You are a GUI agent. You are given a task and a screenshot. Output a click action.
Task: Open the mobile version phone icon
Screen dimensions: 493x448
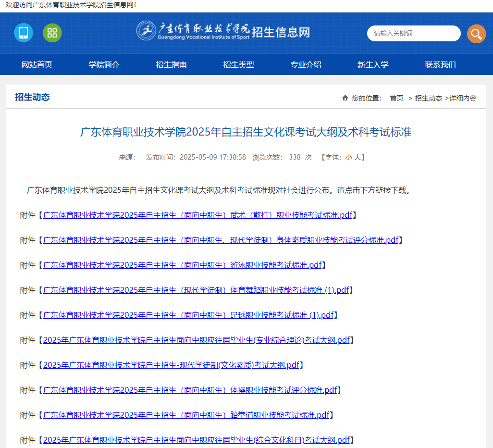pyautogui.click(x=23, y=33)
